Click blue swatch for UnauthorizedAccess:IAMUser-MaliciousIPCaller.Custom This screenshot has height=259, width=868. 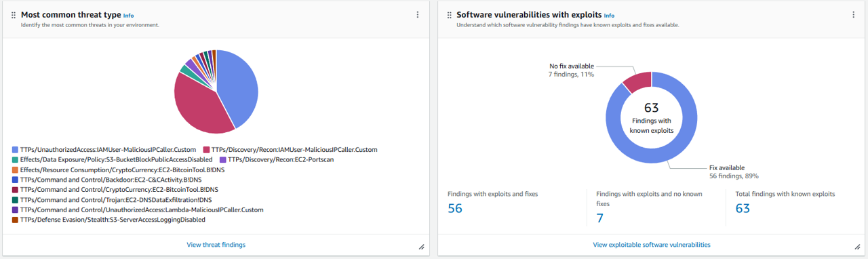15,149
